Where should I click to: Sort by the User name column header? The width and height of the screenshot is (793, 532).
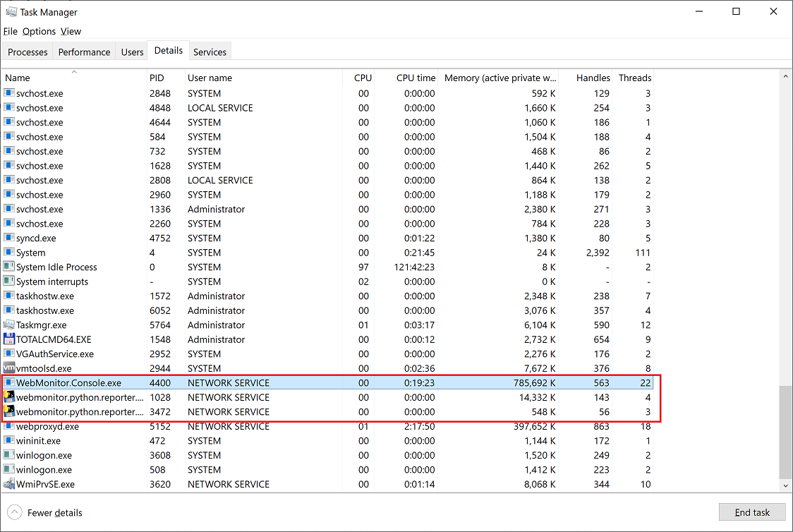(x=263, y=78)
